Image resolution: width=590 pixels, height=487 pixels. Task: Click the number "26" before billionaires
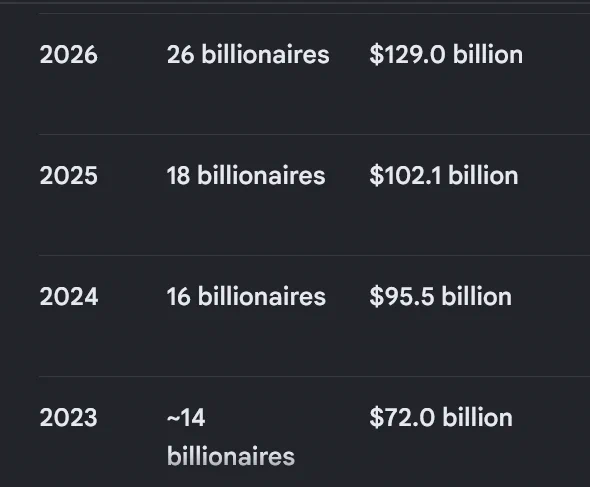click(x=181, y=55)
